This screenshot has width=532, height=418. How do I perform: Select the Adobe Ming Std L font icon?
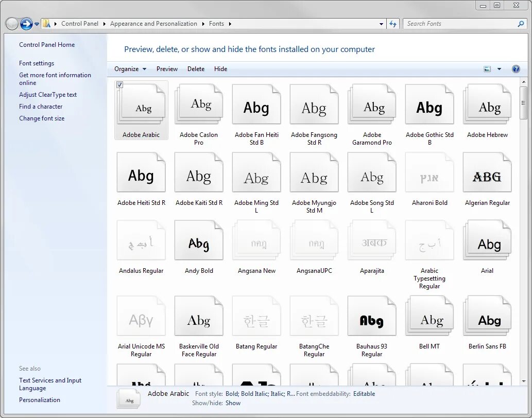256,172
